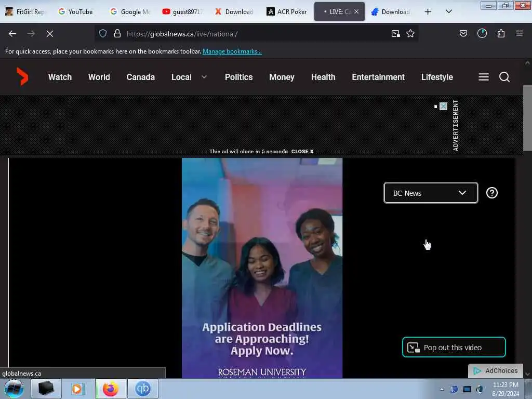Viewport: 532px width, 399px height.
Task: List all tabs with the chevron
Action: click(x=448, y=11)
